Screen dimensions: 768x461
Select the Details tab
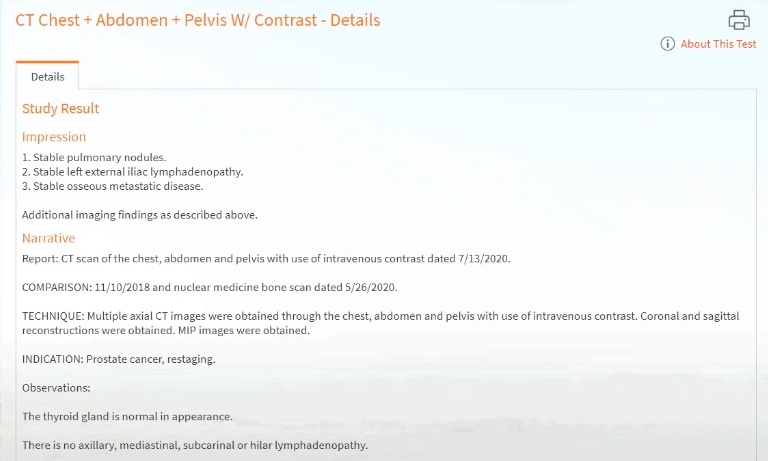48,77
